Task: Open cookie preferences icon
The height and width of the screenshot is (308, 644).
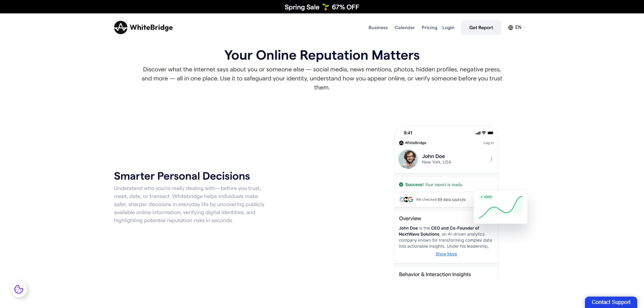Action: point(19,289)
